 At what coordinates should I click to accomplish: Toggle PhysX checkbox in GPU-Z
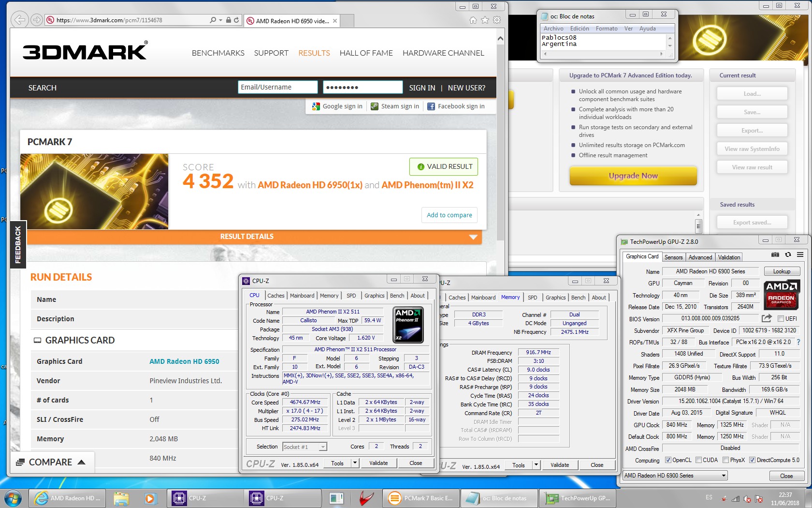point(725,460)
